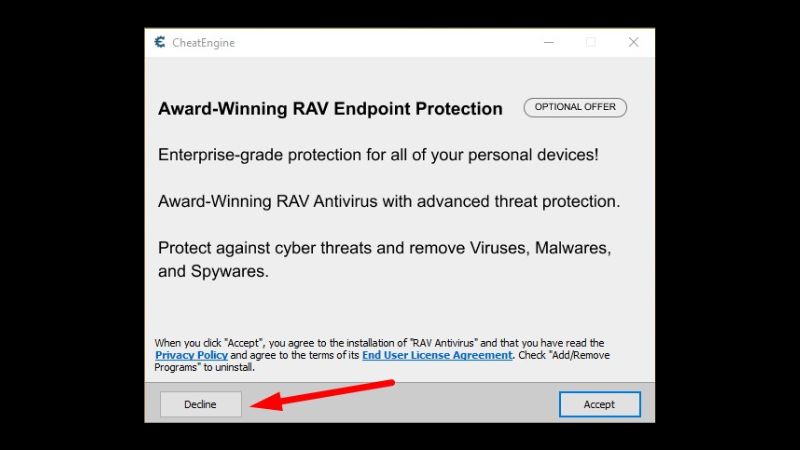The height and width of the screenshot is (450, 800).
Task: Click the gray footer bar between the buttons
Action: 400,404
